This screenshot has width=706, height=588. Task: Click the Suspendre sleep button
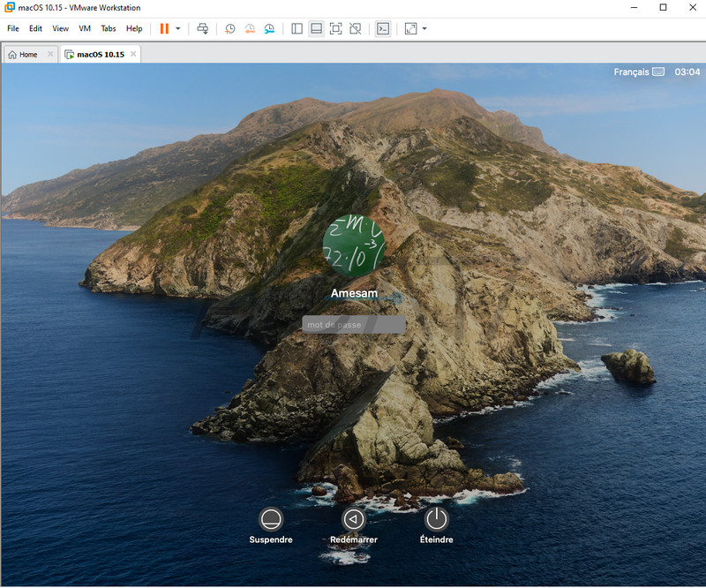point(271,519)
